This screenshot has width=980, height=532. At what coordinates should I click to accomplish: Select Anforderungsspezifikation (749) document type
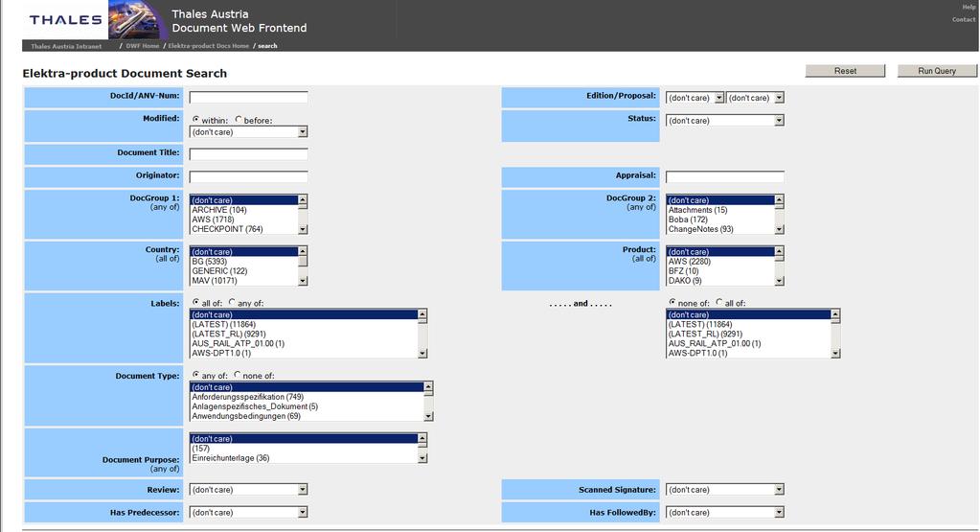pos(307,397)
